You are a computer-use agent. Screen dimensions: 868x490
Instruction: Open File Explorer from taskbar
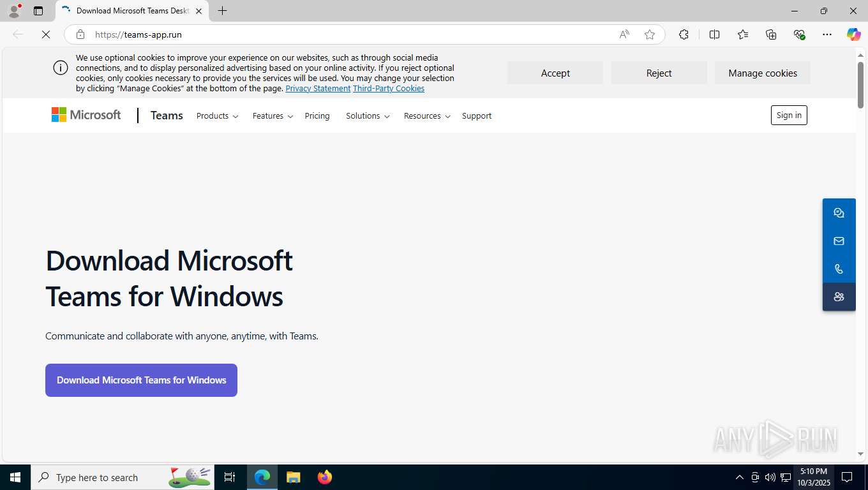(293, 477)
